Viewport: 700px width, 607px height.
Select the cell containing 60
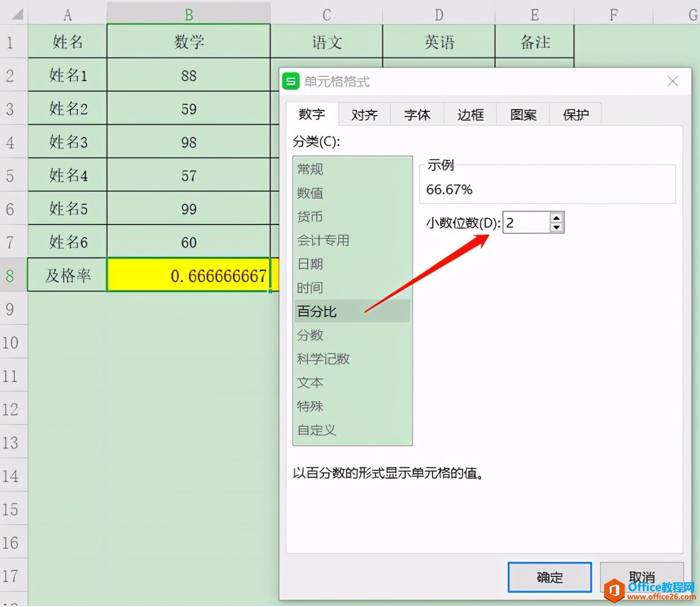tap(189, 242)
